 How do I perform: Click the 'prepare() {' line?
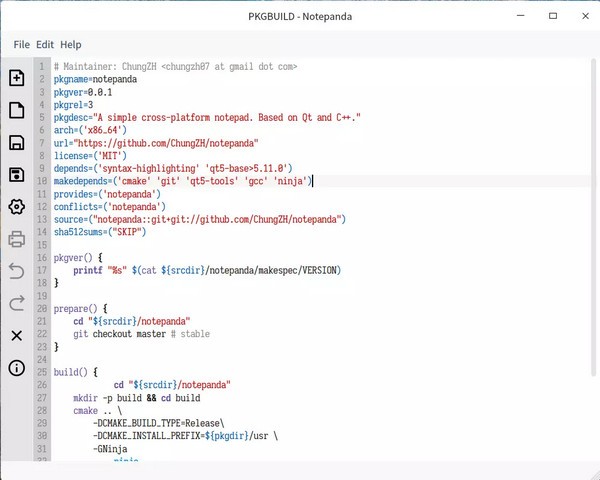click(x=80, y=309)
